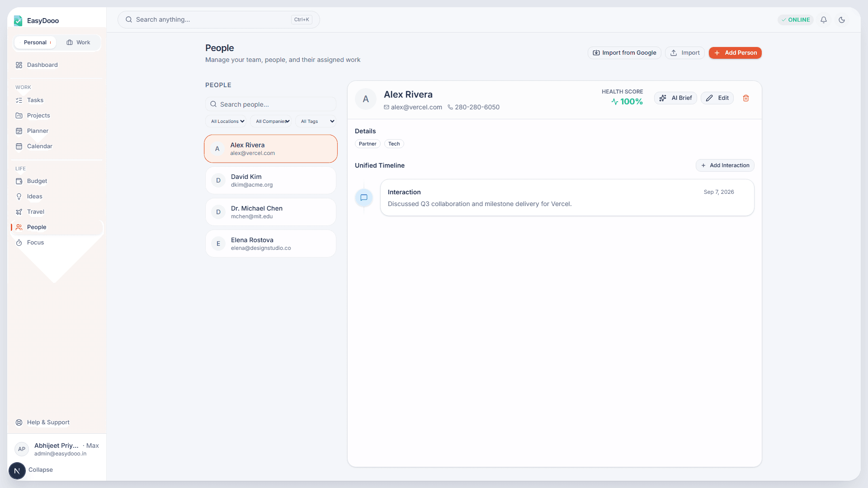Click Import from Google button
The height and width of the screenshot is (488, 868).
click(624, 53)
